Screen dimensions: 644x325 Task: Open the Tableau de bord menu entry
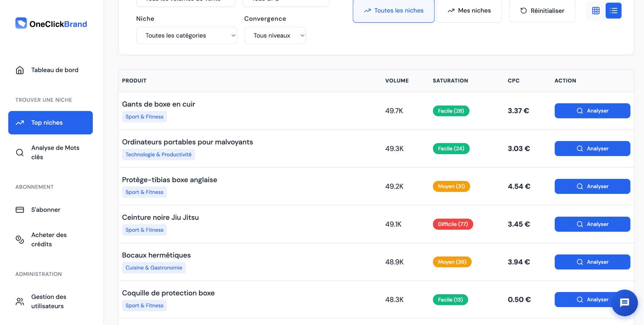[50, 70]
